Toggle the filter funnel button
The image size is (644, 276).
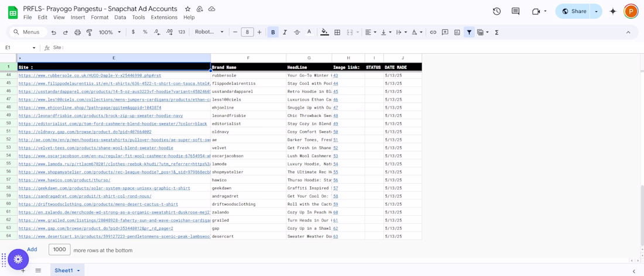pos(469,32)
